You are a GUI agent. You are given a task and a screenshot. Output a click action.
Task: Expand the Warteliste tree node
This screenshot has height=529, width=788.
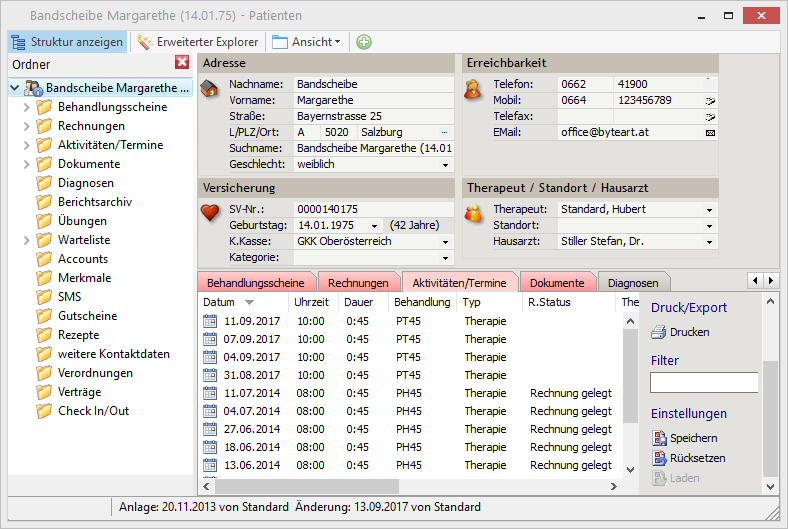pyautogui.click(x=26, y=240)
